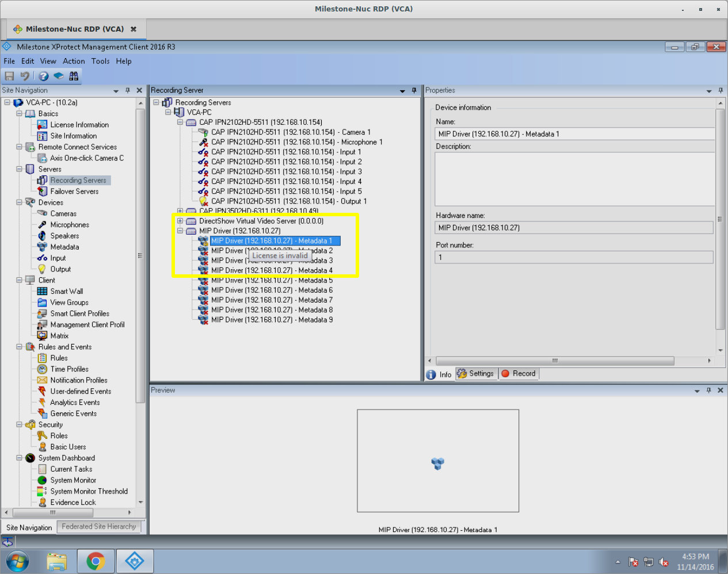The image size is (728, 574).
Task: Collapse Rules and Events node
Action: click(x=19, y=347)
